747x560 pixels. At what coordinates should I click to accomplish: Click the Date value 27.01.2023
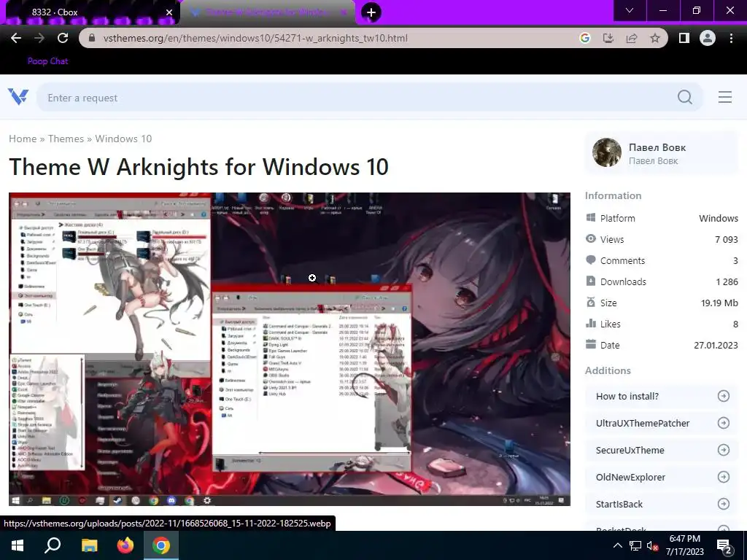tap(716, 345)
